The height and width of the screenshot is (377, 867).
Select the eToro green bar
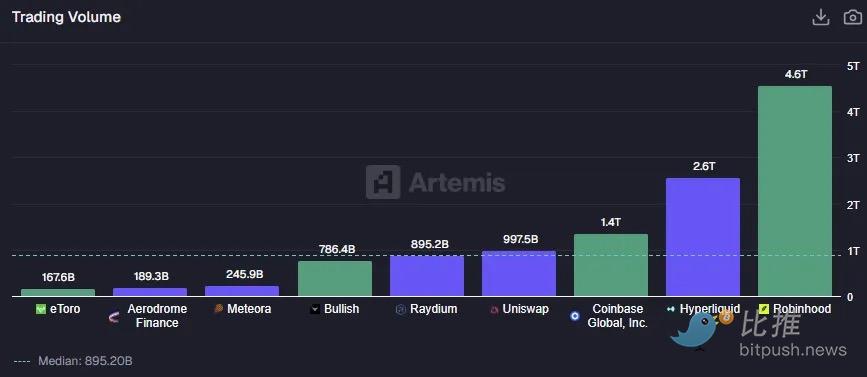58,292
